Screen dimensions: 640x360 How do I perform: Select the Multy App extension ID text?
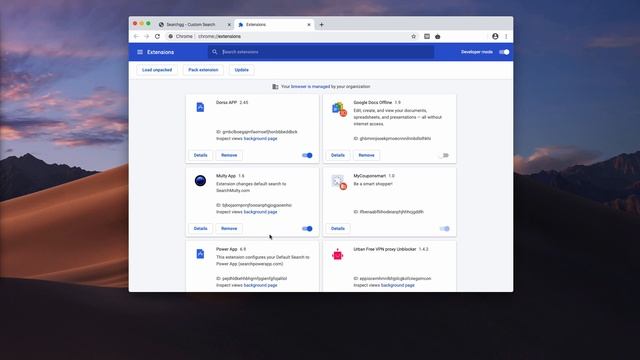254,205
